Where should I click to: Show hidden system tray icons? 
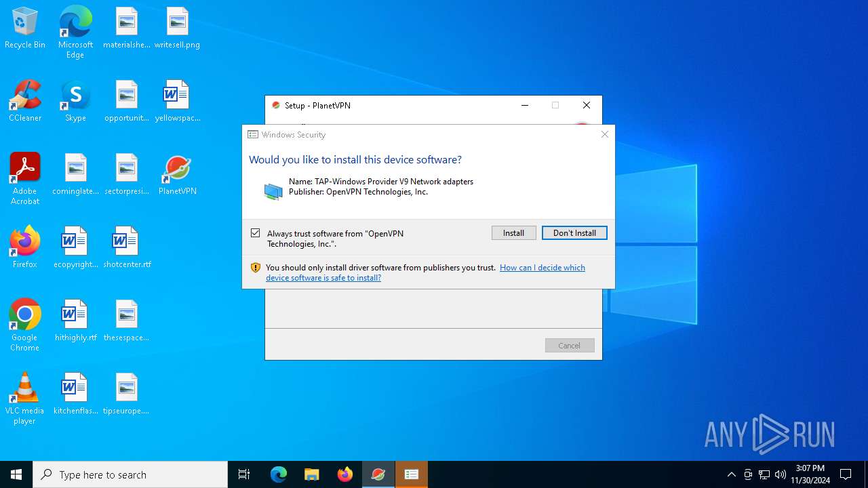(731, 474)
